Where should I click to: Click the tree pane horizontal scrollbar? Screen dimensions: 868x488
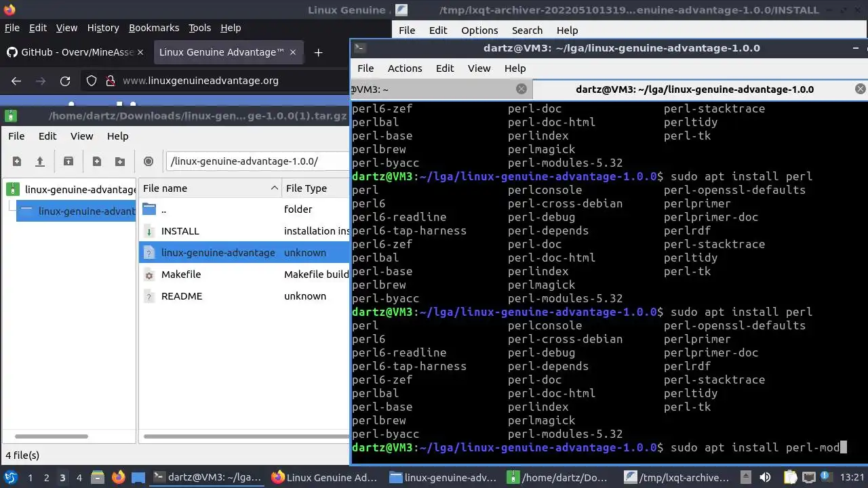[52, 436]
